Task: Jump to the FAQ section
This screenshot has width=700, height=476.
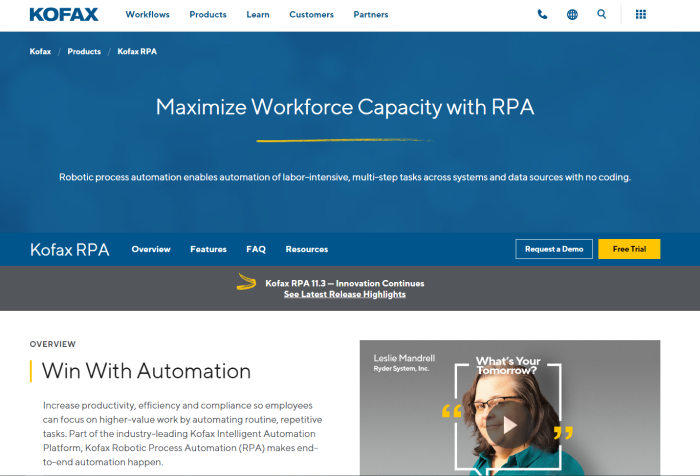Action: (x=256, y=249)
